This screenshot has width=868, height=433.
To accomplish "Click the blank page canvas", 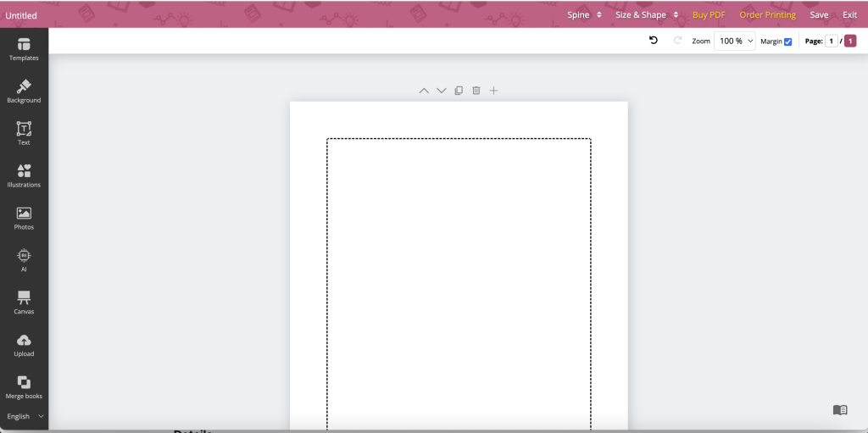I will (x=459, y=266).
